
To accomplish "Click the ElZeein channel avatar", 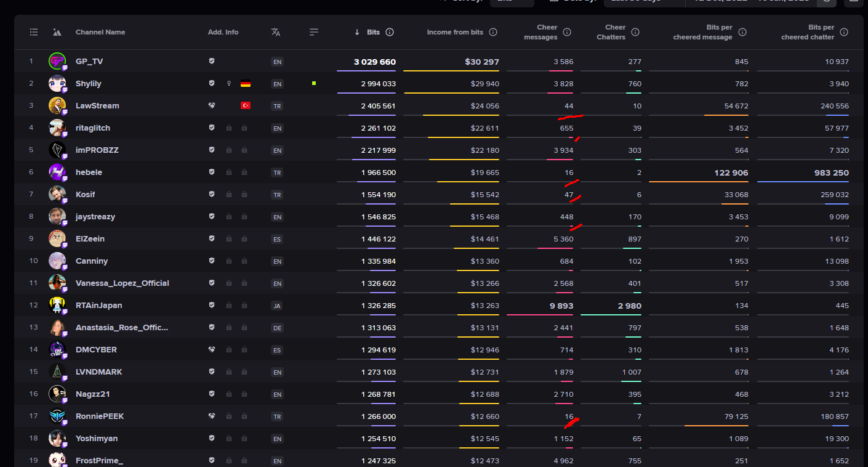I will [x=57, y=238].
